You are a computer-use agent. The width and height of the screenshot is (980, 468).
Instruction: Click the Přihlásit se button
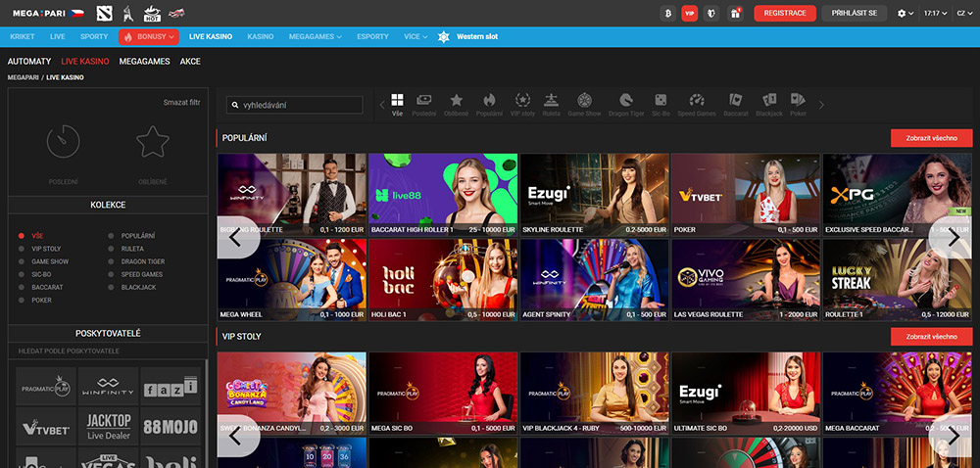(x=855, y=13)
